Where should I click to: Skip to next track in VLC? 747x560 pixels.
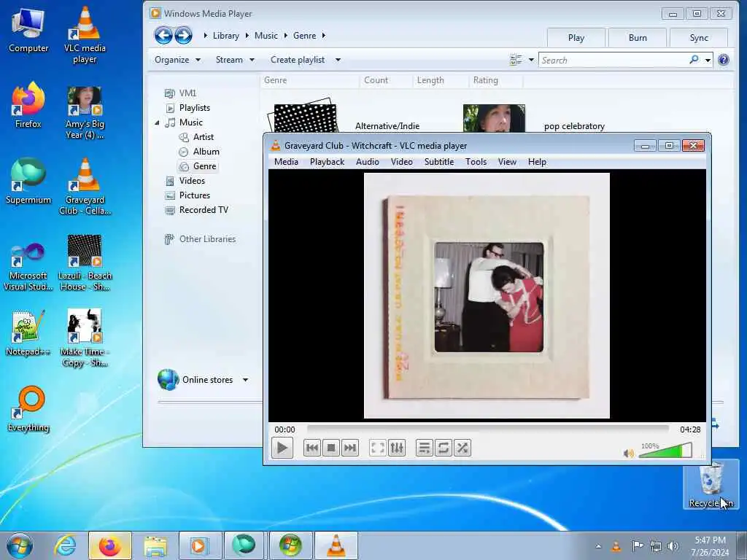click(x=350, y=448)
